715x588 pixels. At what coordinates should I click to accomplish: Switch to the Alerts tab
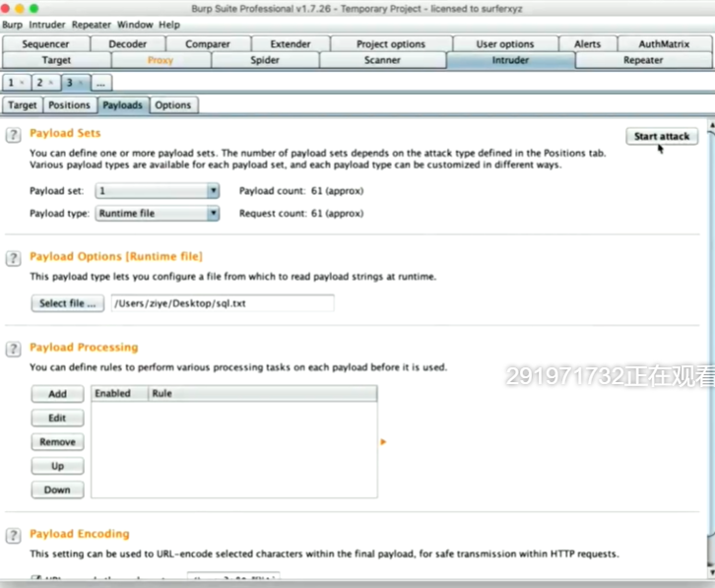click(x=587, y=43)
